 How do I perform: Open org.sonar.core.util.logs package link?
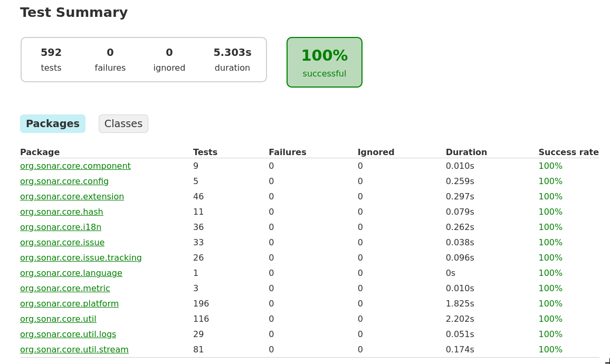pos(68,334)
